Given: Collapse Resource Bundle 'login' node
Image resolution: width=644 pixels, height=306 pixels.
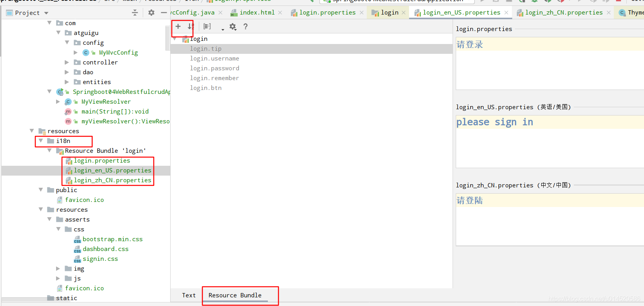Looking at the screenshot, I should [49, 150].
